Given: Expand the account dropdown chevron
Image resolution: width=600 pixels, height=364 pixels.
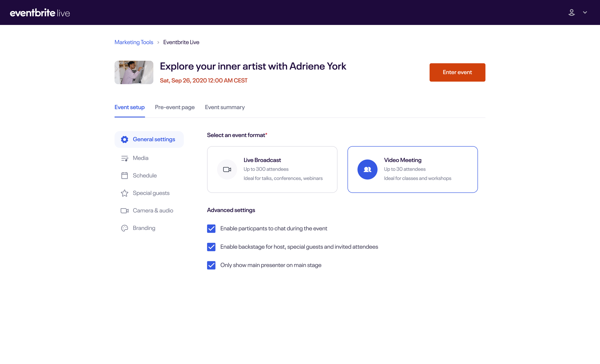Looking at the screenshot, I should (585, 12).
